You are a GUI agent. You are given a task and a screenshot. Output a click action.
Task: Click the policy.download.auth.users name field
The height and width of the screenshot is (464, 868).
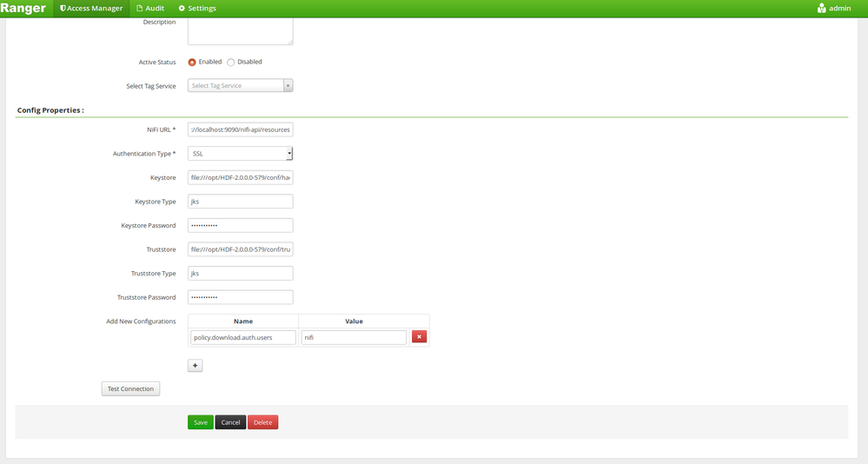(x=243, y=337)
